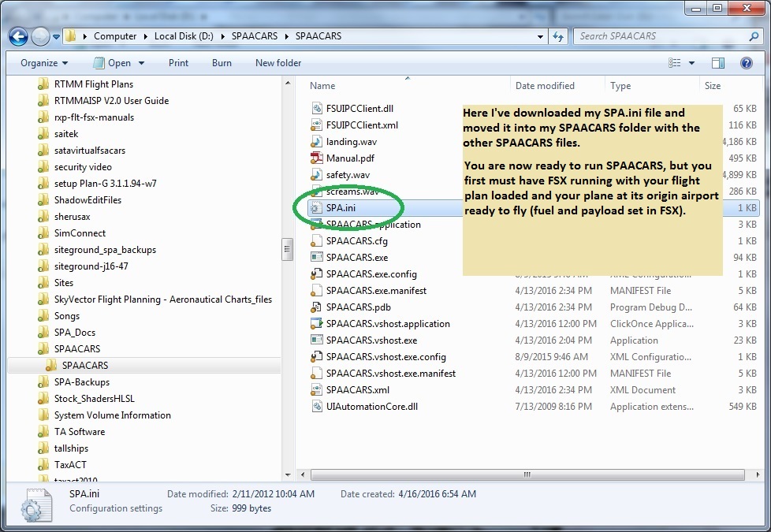Screen dimensions: 771x532
Task: Toggle the preview pane icon
Action: [x=718, y=63]
